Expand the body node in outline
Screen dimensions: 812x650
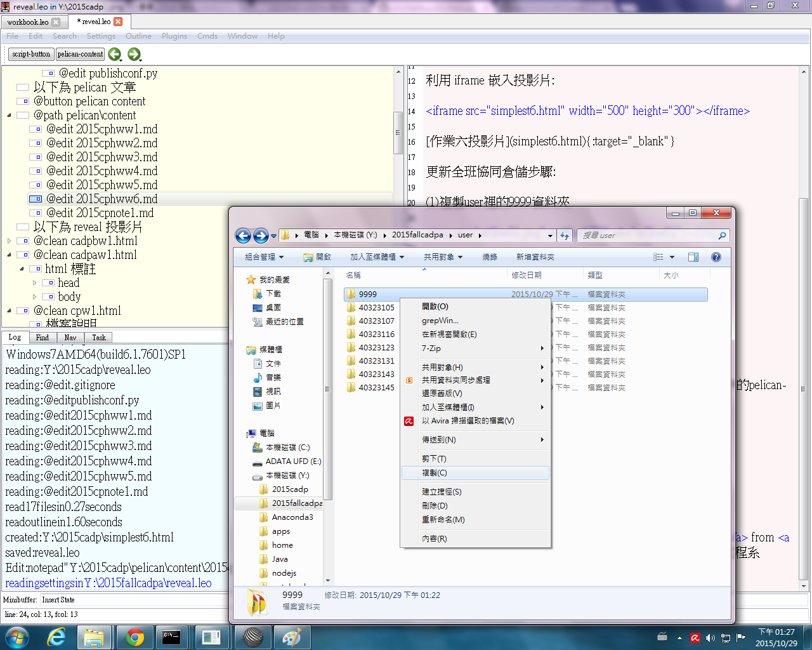(x=34, y=297)
